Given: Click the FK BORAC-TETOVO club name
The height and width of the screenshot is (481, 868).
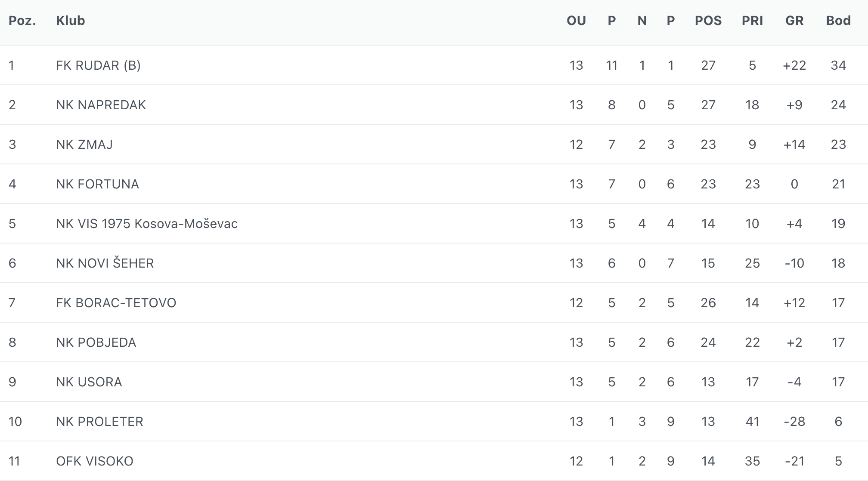Looking at the screenshot, I should pos(116,303).
